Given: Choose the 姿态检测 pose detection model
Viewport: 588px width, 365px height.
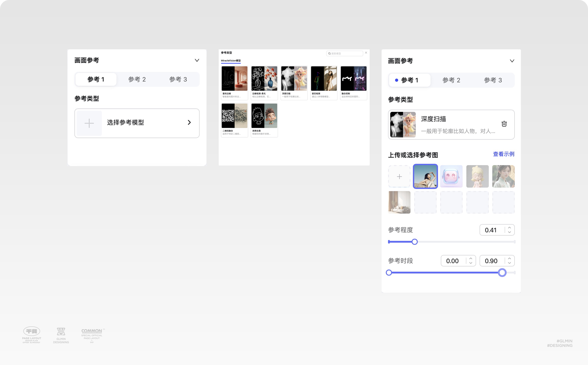Looking at the screenshot, I should click(x=324, y=82).
